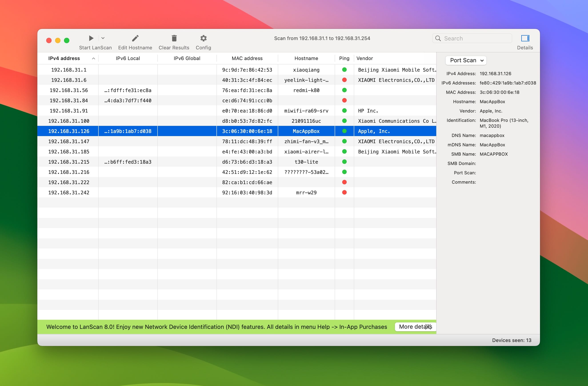The width and height of the screenshot is (588, 386).
Task: Click the IPv6 local cell ending b6ff:fed3:18a3
Action: (128, 162)
